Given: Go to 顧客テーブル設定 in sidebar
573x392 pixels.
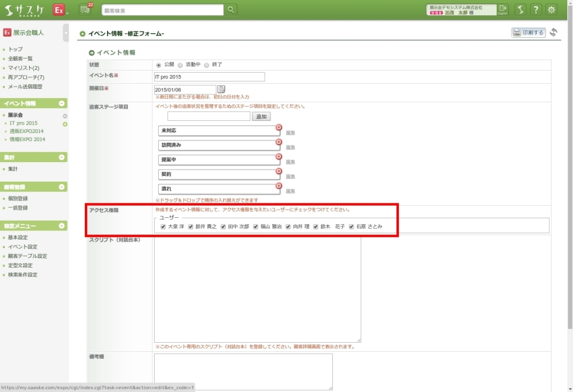Looking at the screenshot, I should [x=28, y=256].
